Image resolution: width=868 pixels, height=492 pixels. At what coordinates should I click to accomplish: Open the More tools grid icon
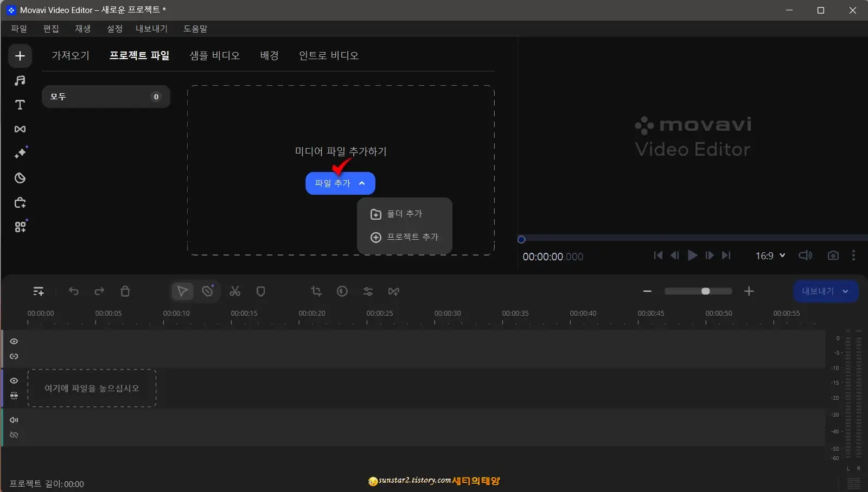20,227
